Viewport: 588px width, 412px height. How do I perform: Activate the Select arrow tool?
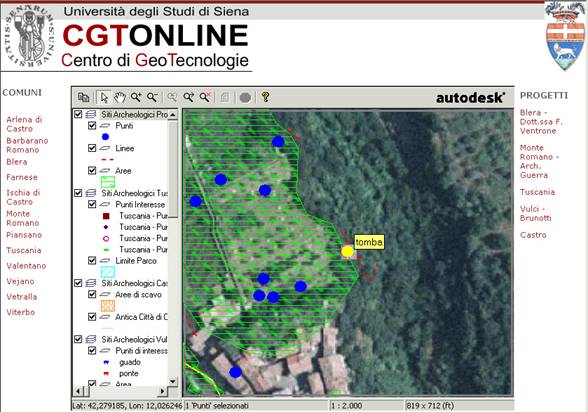pos(104,97)
